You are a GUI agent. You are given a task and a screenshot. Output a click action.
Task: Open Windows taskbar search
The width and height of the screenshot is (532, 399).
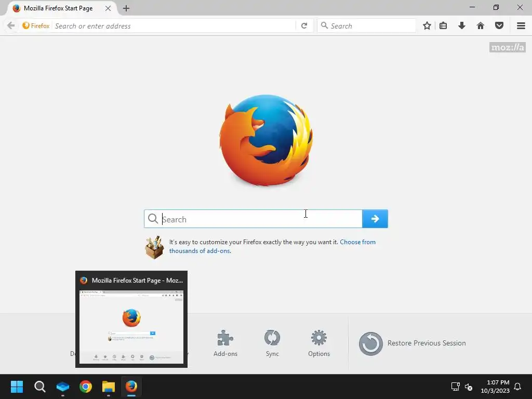tap(39, 387)
